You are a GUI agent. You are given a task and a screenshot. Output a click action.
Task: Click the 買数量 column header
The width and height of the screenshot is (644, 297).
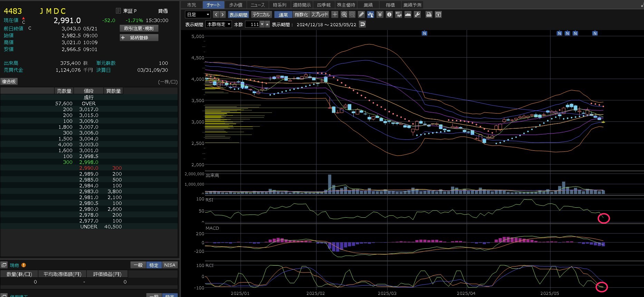coord(114,91)
